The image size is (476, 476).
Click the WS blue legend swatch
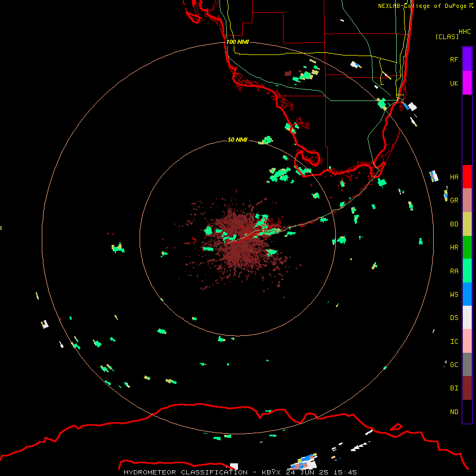(x=467, y=294)
